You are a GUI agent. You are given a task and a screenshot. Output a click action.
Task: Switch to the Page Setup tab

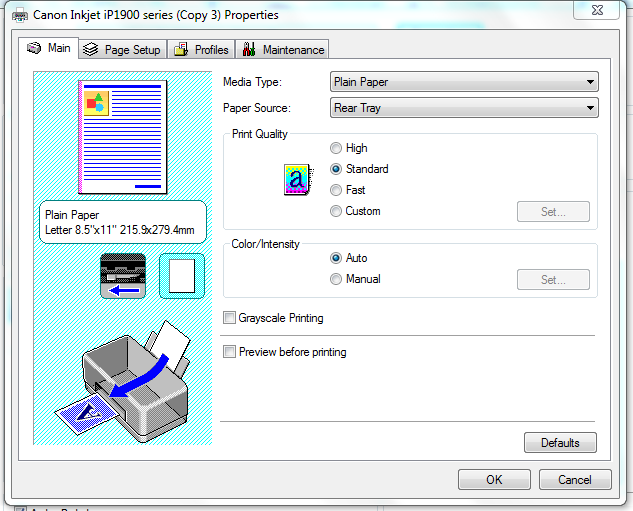point(123,49)
